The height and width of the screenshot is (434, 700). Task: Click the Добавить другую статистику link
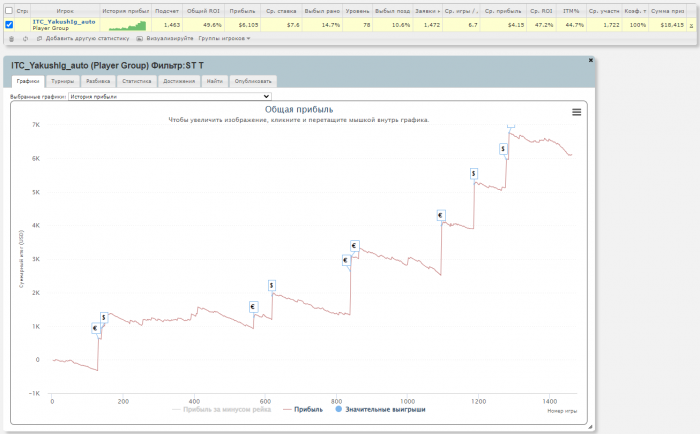point(88,39)
